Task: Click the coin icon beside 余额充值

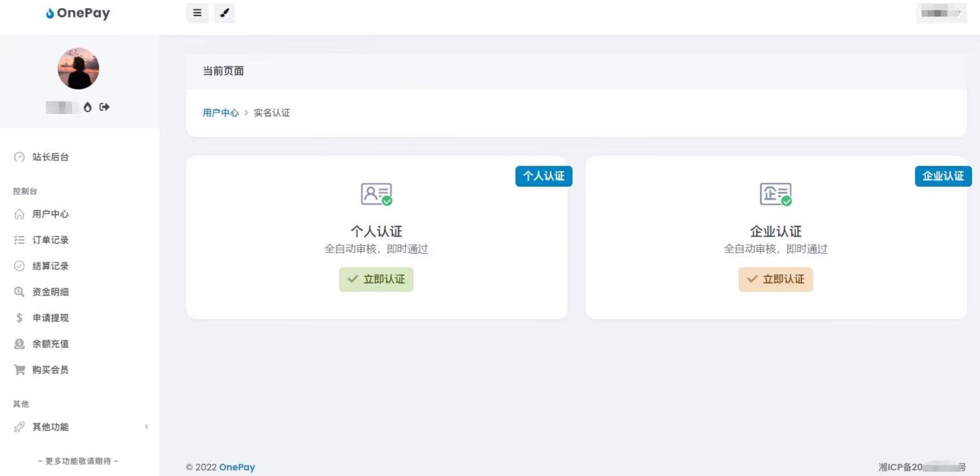Action: (19, 344)
